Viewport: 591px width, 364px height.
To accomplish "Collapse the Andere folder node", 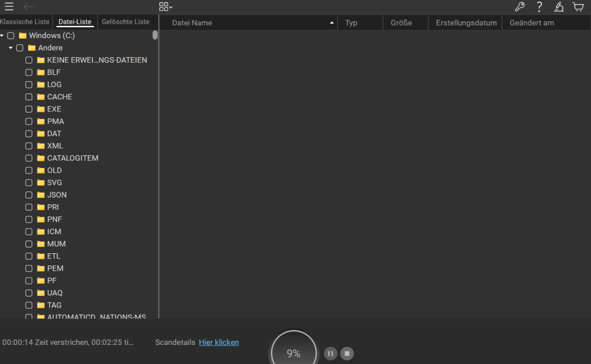I will pyautogui.click(x=11, y=48).
